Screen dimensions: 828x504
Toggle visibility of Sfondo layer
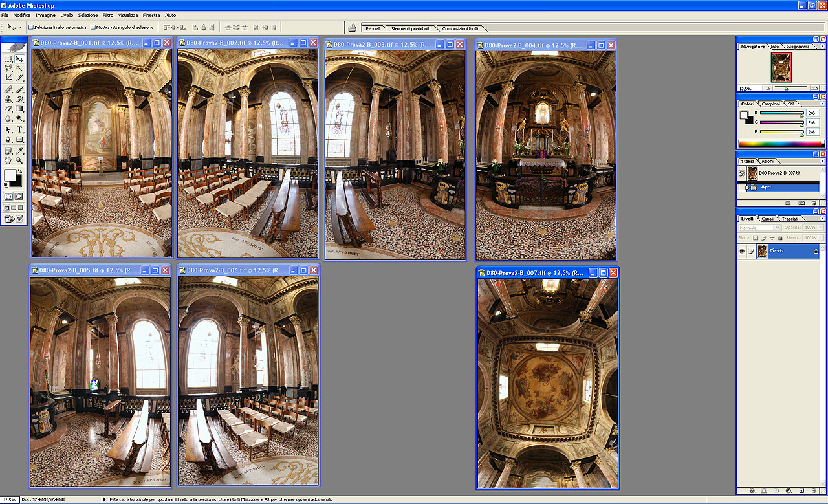pyautogui.click(x=742, y=250)
